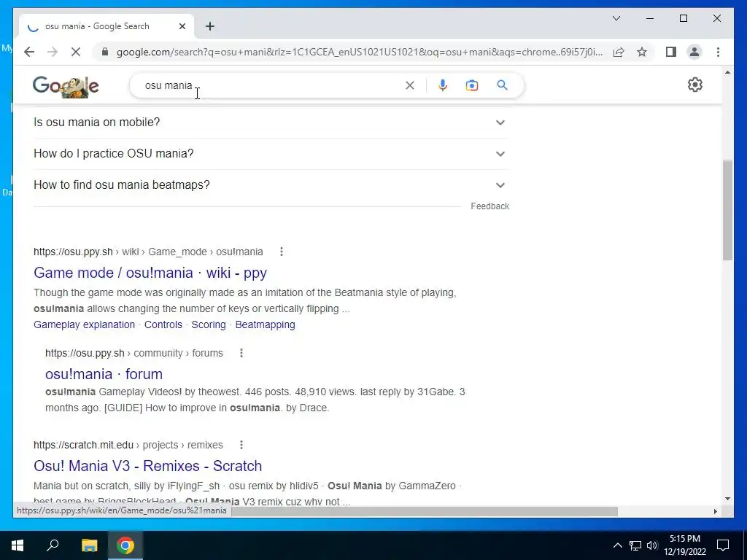Image resolution: width=747 pixels, height=560 pixels.
Task: Open the Windows Start menu
Action: point(18,545)
